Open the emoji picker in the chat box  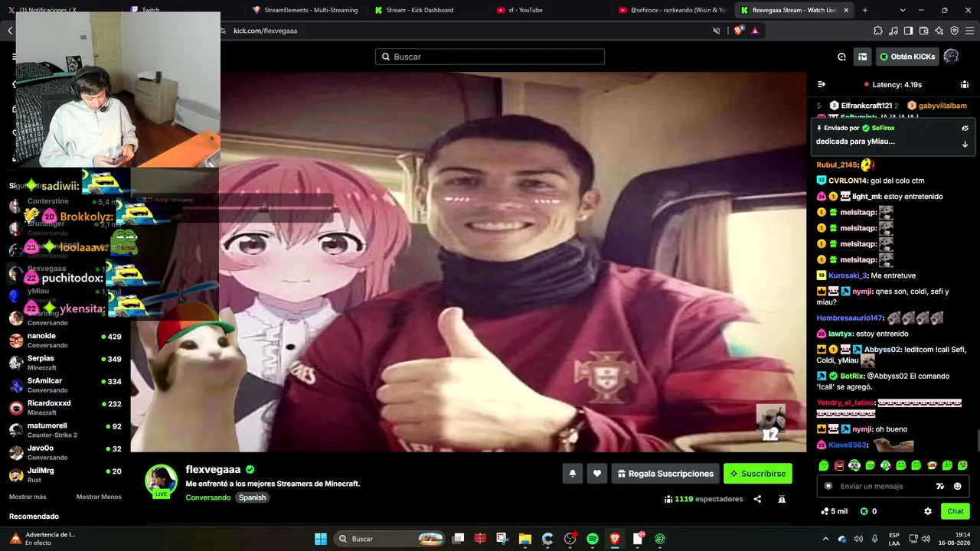(957, 486)
